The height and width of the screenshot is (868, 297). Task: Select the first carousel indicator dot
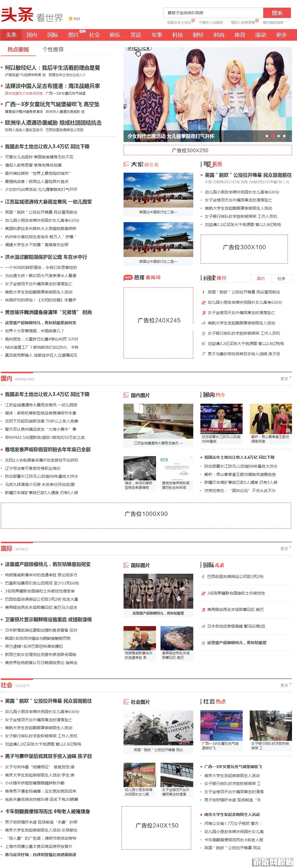point(267,136)
